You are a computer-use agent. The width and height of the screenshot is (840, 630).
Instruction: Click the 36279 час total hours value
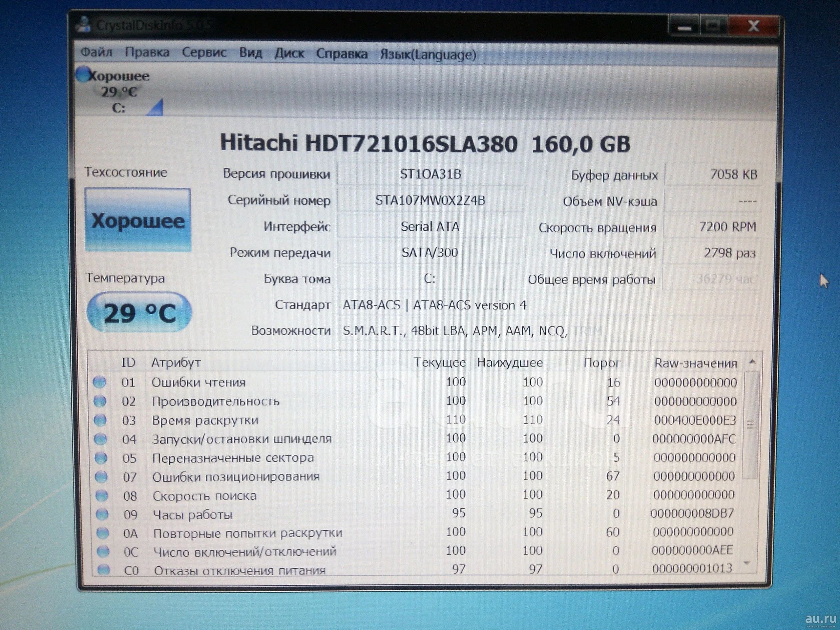[x=712, y=279]
